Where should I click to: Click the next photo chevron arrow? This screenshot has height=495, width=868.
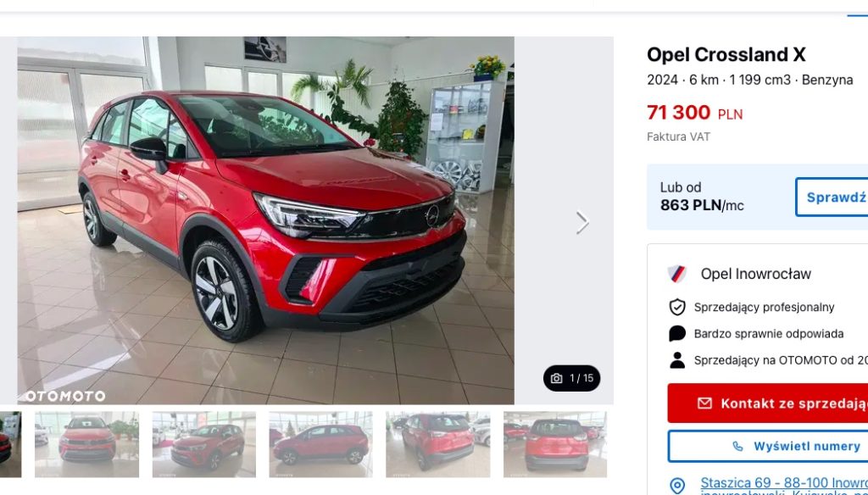pos(581,223)
